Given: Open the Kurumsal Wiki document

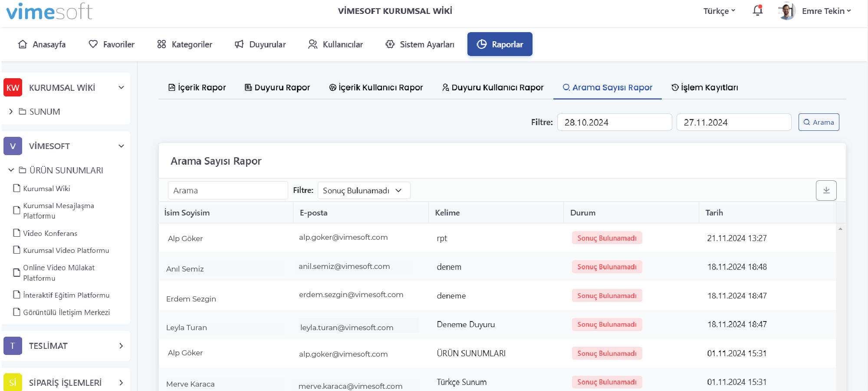Looking at the screenshot, I should pyautogui.click(x=42, y=189).
